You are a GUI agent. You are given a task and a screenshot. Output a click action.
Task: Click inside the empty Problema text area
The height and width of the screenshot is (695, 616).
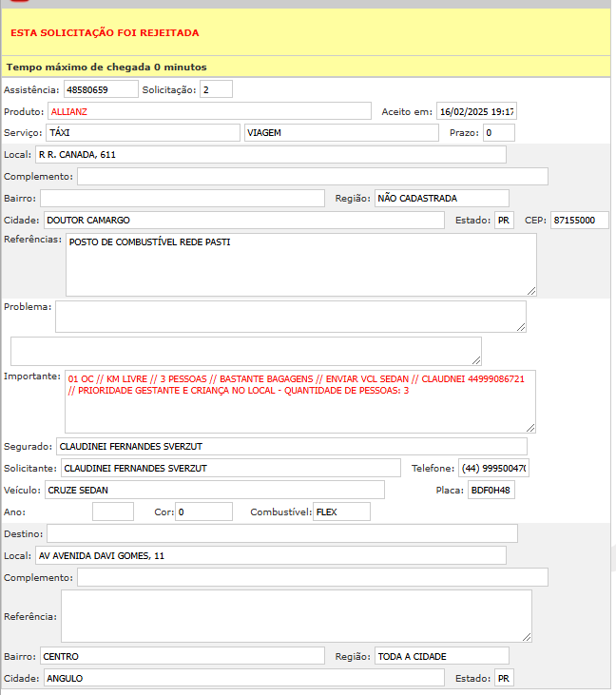pos(290,317)
